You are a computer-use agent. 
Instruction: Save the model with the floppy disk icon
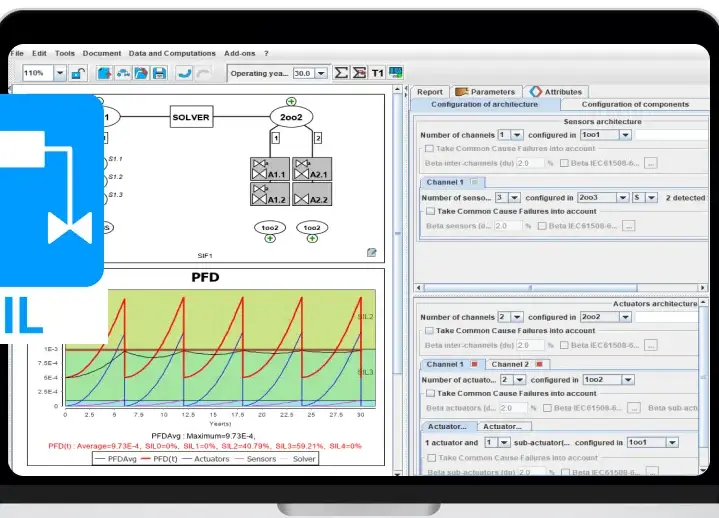(x=159, y=73)
